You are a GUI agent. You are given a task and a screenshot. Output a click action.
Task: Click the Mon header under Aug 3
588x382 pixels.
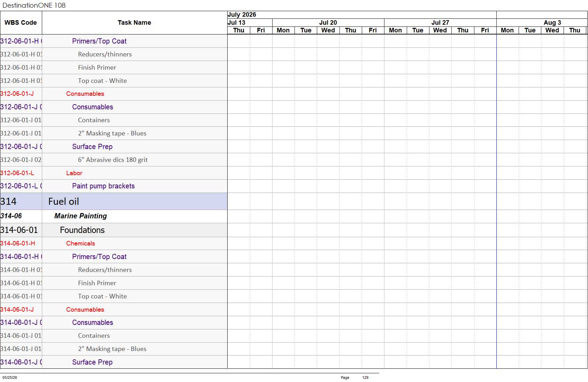(x=507, y=30)
